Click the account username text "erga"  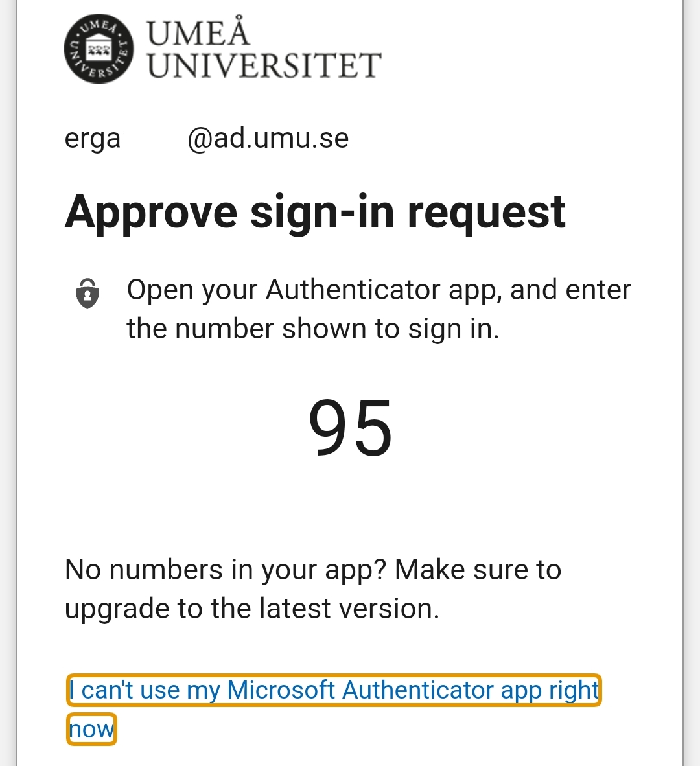tap(92, 139)
